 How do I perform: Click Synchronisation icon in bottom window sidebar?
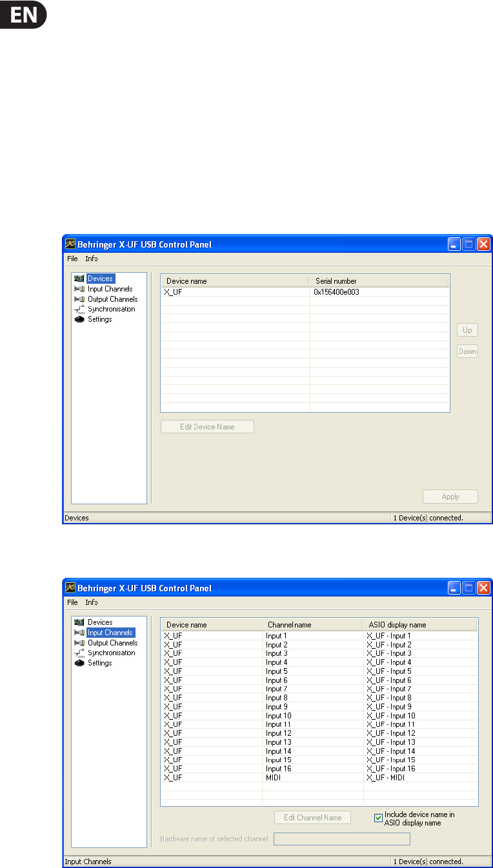(79, 653)
